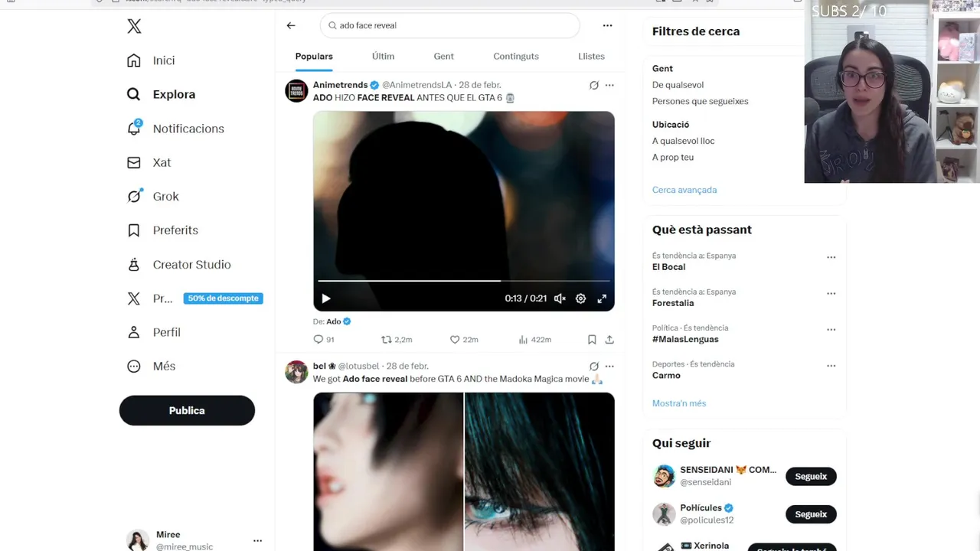The height and width of the screenshot is (551, 980).
Task: Switch to the Últim tab
Action: (x=383, y=56)
